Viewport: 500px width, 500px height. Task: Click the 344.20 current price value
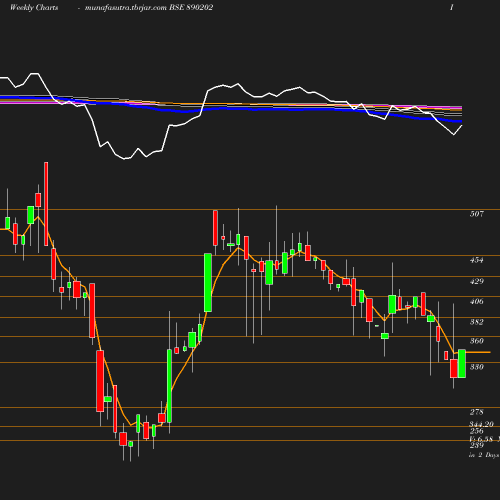481,424
